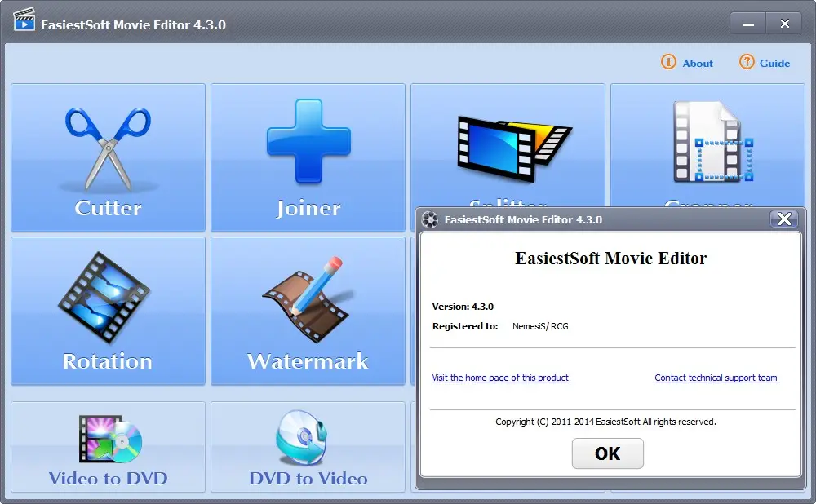The image size is (816, 504).
Task: Open the DVD to Video tool
Action: tap(308, 447)
